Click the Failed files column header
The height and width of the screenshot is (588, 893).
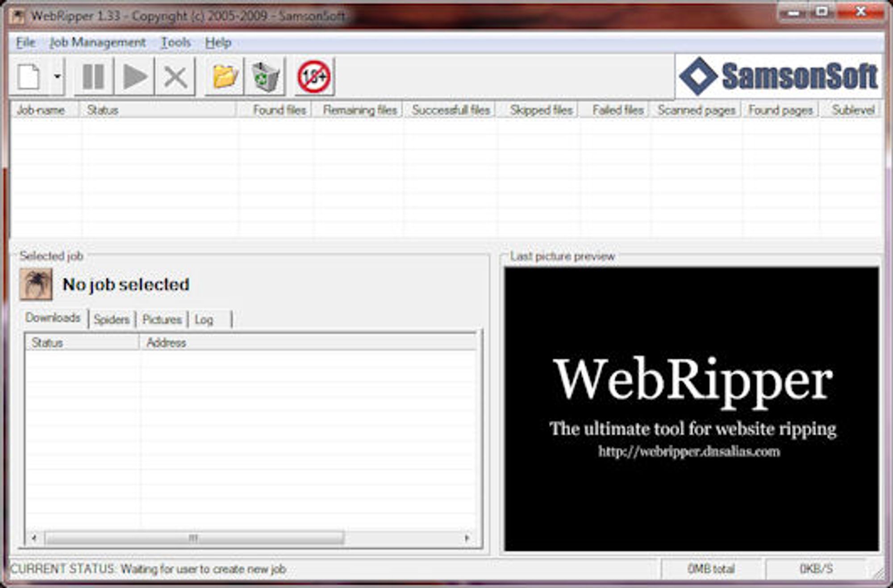coord(615,110)
